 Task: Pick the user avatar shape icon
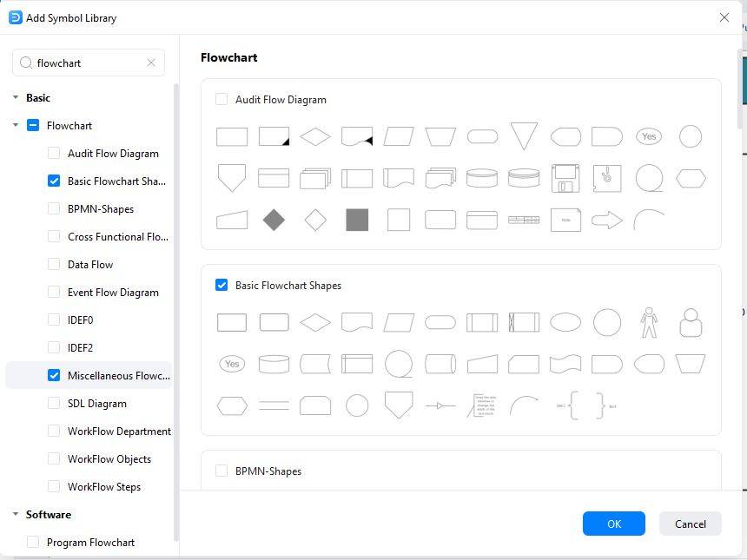click(x=691, y=322)
